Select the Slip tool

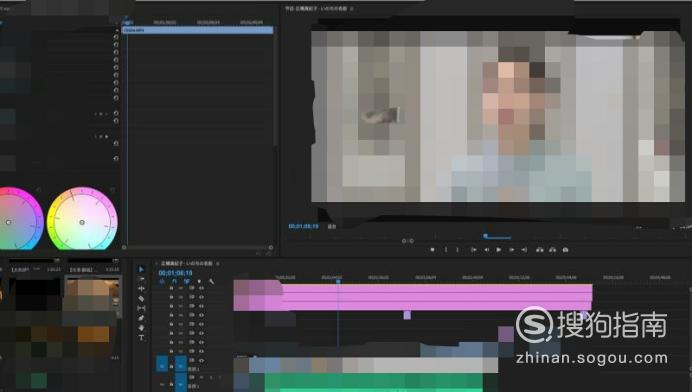[x=141, y=308]
